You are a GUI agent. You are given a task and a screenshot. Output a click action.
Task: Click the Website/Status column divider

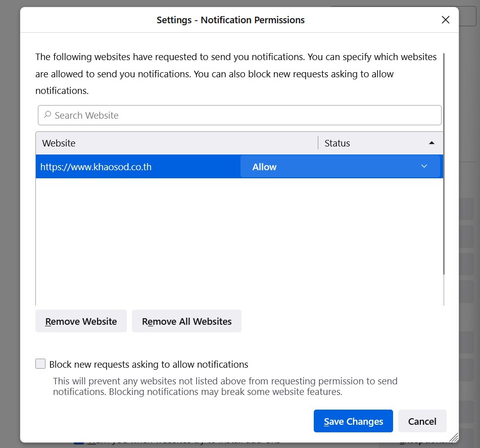tap(318, 143)
